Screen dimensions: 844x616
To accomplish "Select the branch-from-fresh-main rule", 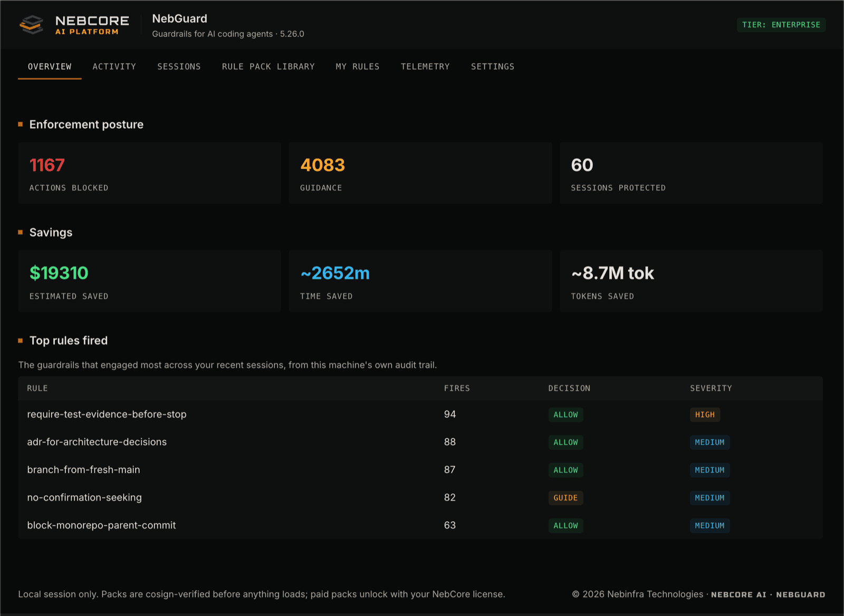I will click(x=84, y=470).
